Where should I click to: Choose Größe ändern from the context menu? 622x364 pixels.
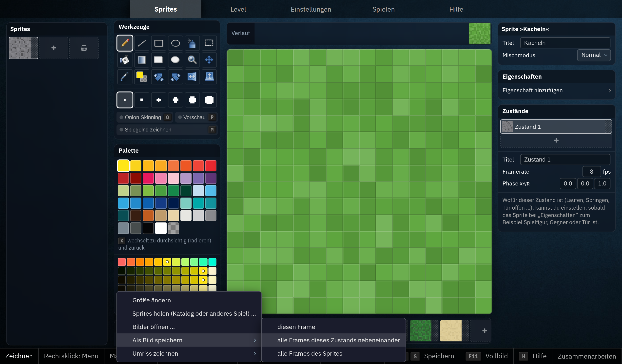click(x=189, y=300)
